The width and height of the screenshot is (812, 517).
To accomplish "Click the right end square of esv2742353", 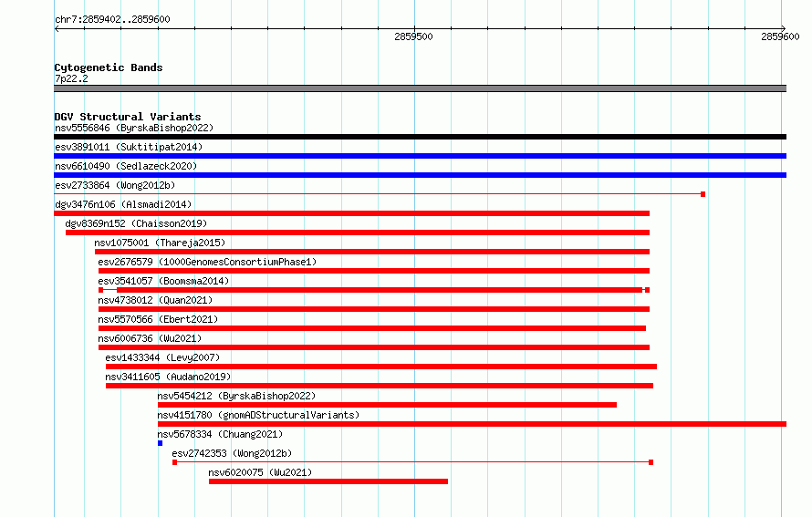I will (x=651, y=462).
